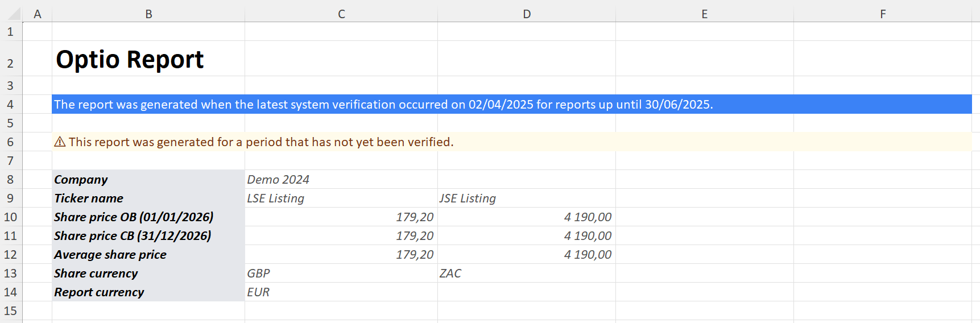The image size is (980, 323).
Task: Select row 10 header
Action: click(x=11, y=217)
